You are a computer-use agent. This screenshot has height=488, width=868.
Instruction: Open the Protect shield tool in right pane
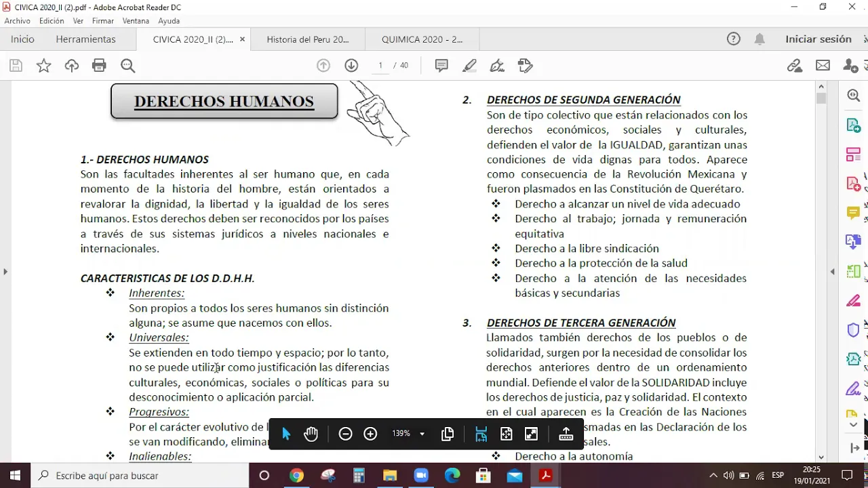coord(854,331)
